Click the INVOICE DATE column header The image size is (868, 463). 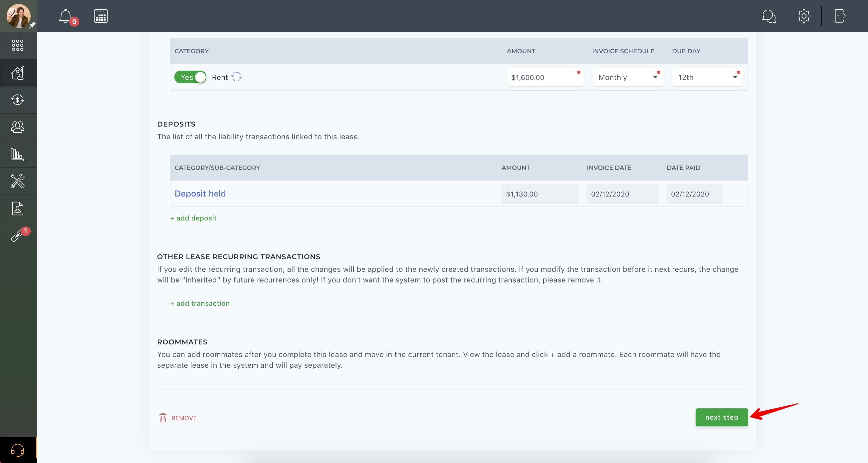[609, 168]
